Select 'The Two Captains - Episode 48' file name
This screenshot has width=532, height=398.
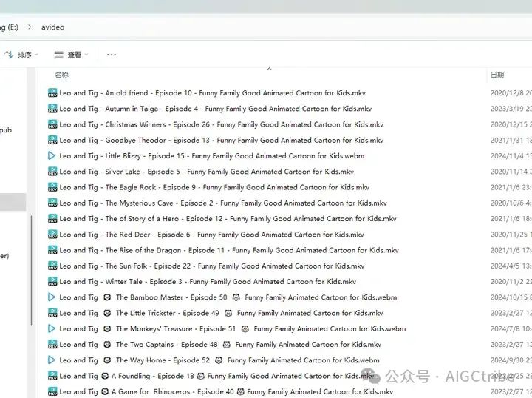[220, 344]
